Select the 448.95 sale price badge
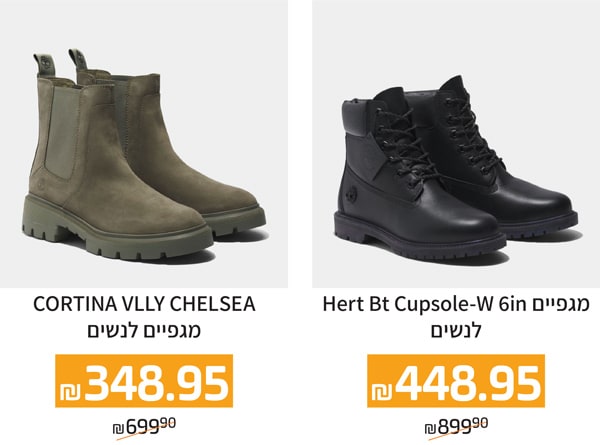 click(x=456, y=381)
